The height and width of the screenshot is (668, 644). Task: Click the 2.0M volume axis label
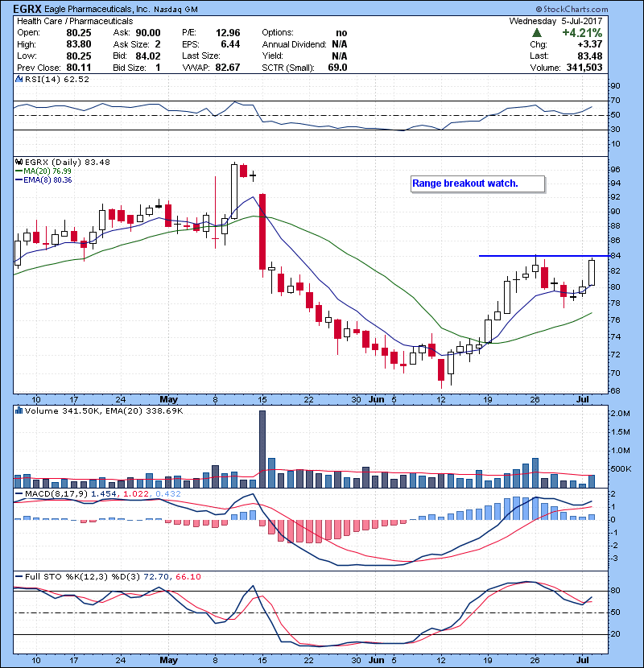[x=620, y=414]
